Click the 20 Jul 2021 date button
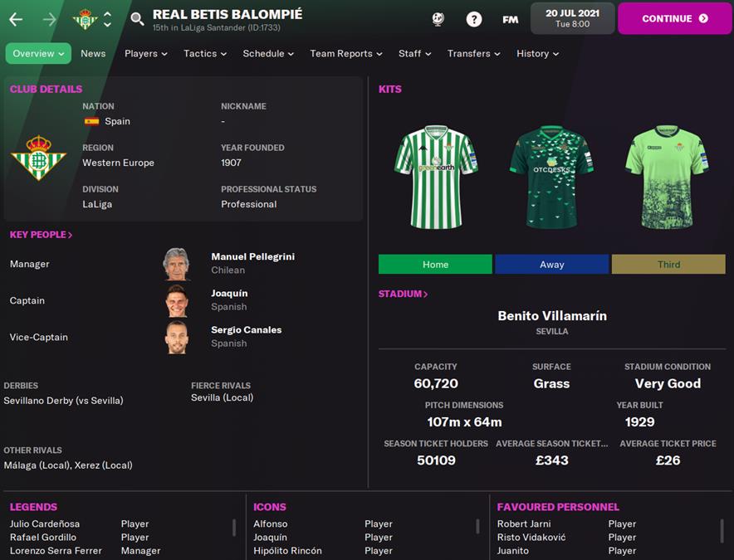734x560 pixels. pos(572,18)
